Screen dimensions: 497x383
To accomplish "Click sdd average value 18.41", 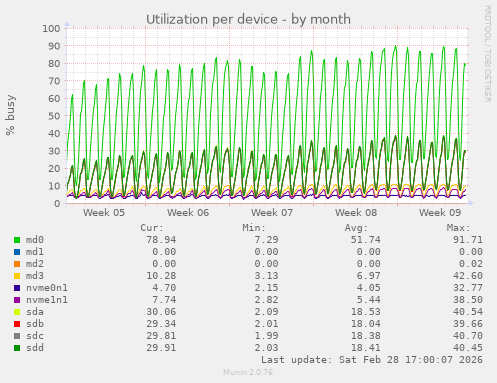I will [x=366, y=348].
